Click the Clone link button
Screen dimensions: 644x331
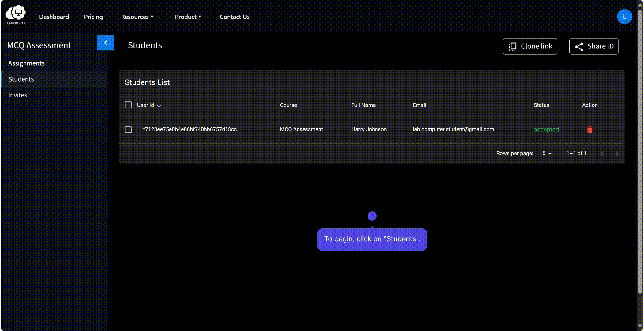(x=530, y=46)
